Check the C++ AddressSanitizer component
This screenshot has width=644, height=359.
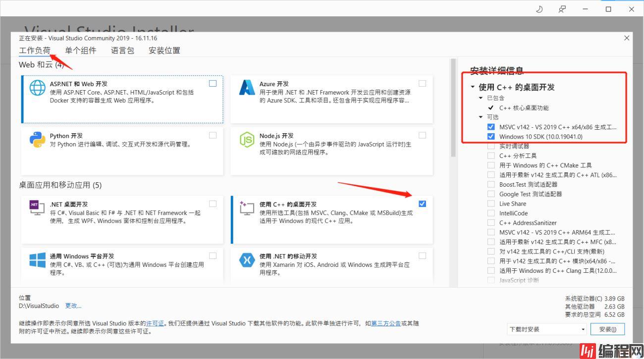point(491,223)
